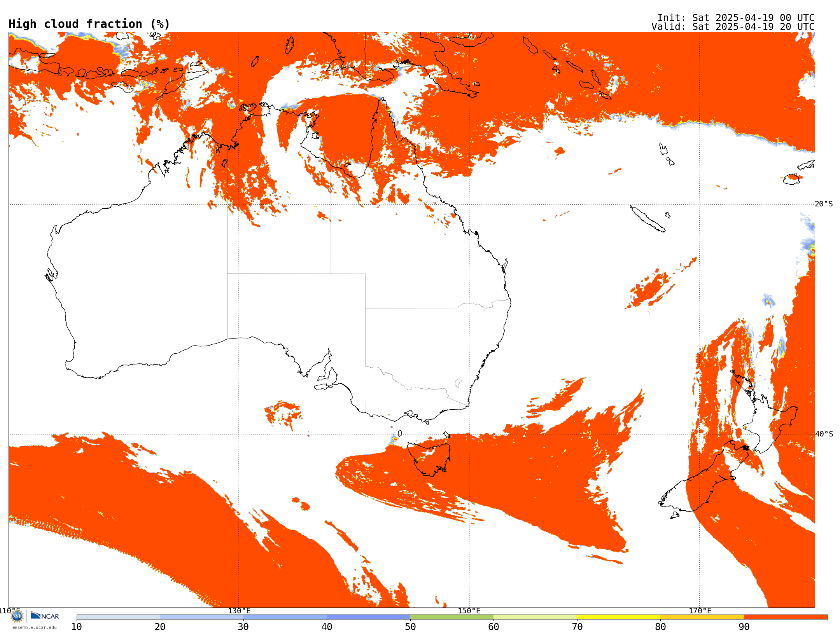Click New Caledonia island outline
The height and width of the screenshot is (632, 840).
point(647,219)
